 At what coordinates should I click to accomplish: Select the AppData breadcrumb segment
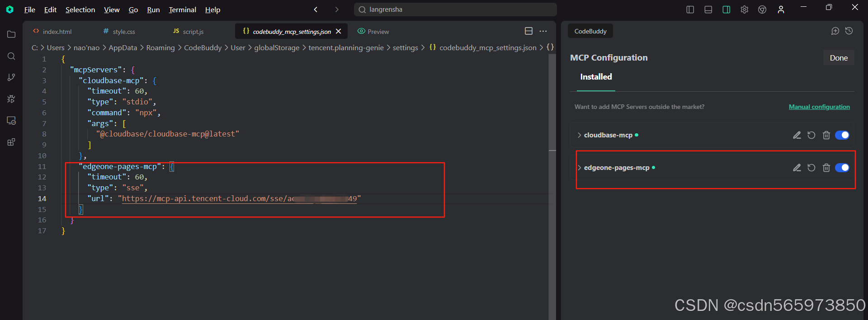tap(123, 47)
